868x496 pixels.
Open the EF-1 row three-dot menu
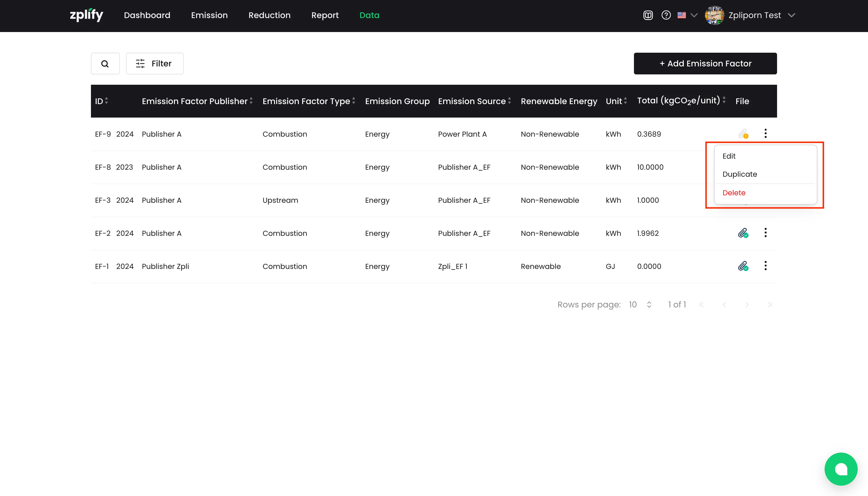765,266
